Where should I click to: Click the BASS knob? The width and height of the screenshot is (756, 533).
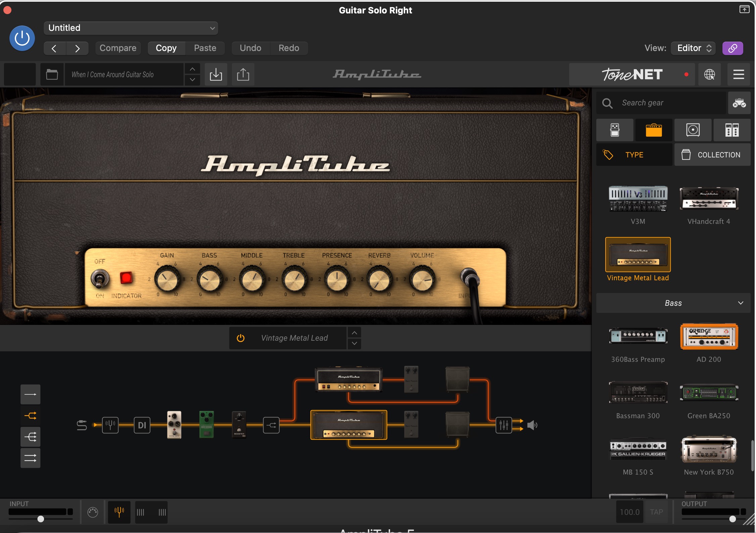[209, 279]
